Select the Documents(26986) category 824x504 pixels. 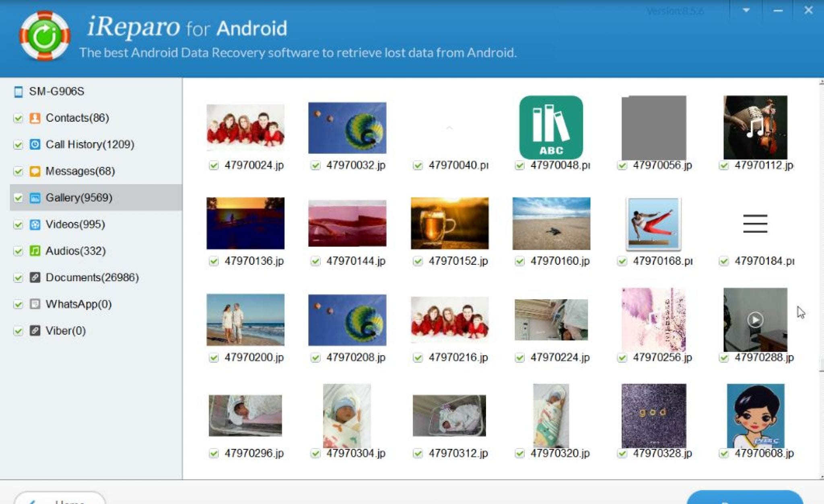click(x=92, y=278)
